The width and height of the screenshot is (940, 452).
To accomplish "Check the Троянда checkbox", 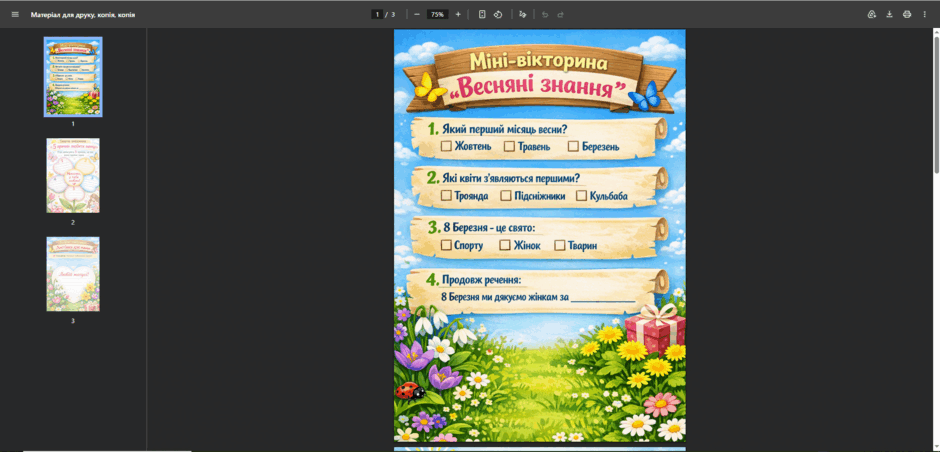I will [446, 195].
